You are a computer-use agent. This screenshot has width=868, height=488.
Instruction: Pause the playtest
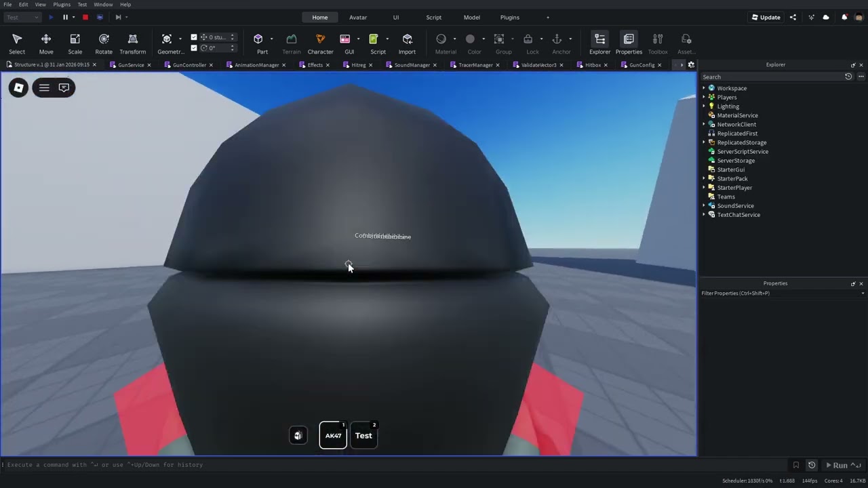click(x=65, y=17)
